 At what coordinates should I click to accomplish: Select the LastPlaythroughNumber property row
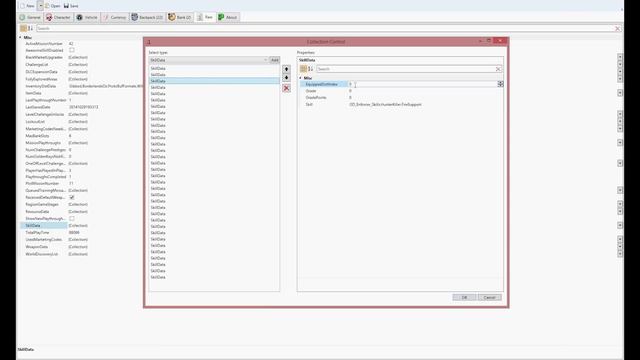(x=45, y=100)
